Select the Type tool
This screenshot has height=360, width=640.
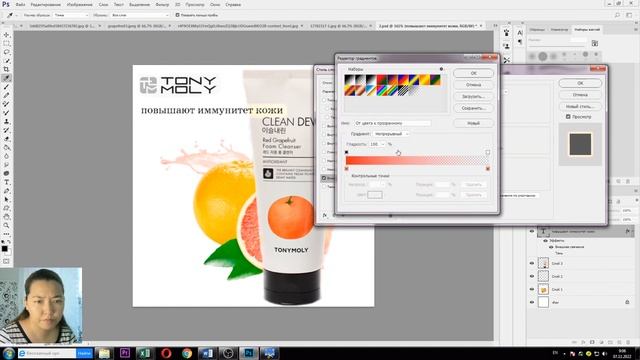point(6,182)
